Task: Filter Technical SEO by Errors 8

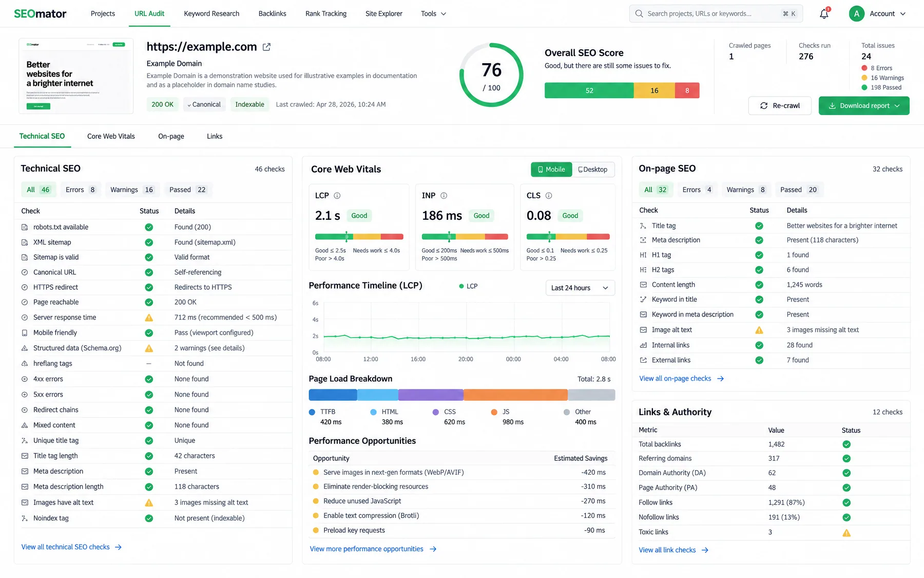Action: [80, 190]
